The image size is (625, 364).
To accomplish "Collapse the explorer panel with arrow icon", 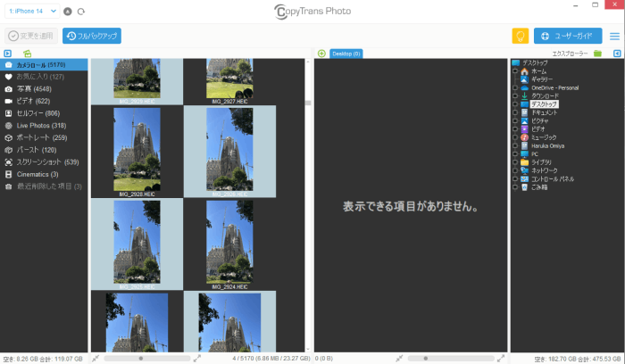I will coord(617,54).
